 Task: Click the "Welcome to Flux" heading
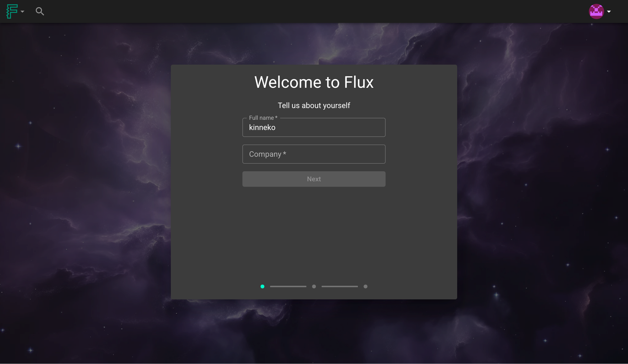coord(314,82)
